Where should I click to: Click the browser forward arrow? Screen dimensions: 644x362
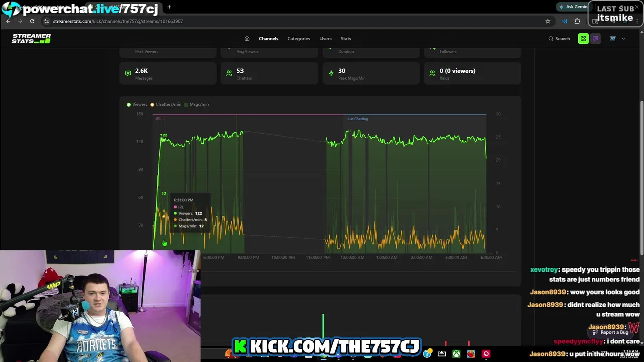point(20,21)
